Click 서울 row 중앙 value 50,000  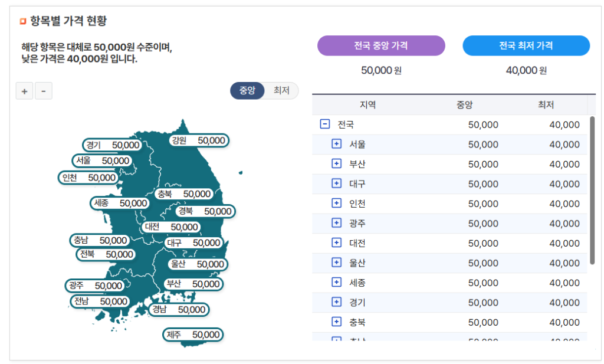[x=483, y=145]
